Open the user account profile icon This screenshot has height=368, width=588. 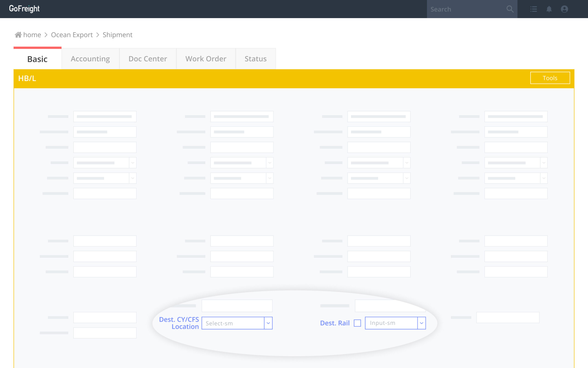564,9
